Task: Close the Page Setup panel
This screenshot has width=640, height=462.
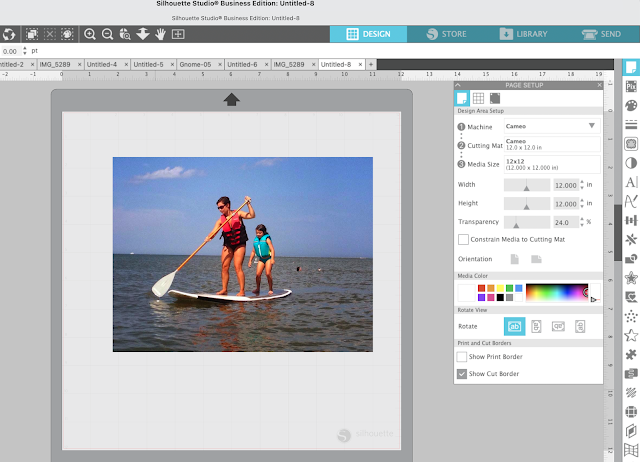Action: (599, 85)
